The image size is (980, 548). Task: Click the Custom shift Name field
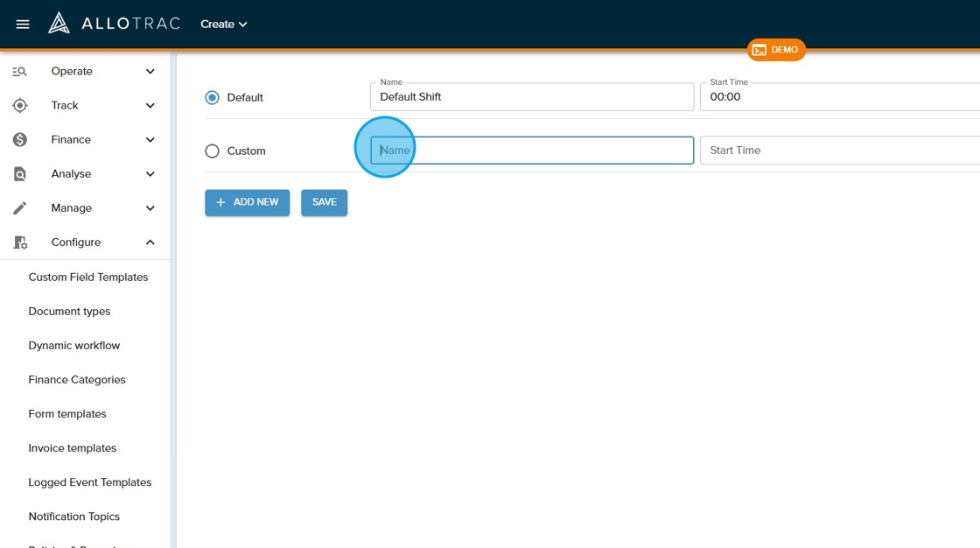532,151
